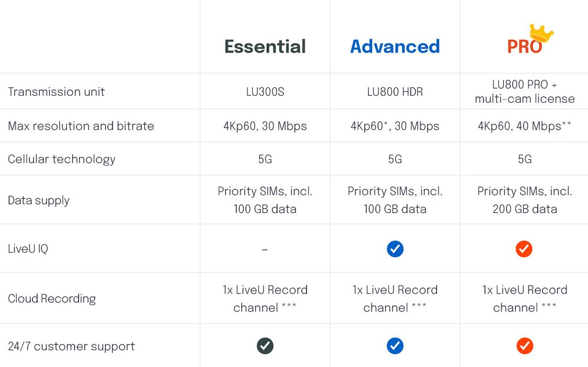Click the 200 GB data cell under PRO

pos(525,200)
